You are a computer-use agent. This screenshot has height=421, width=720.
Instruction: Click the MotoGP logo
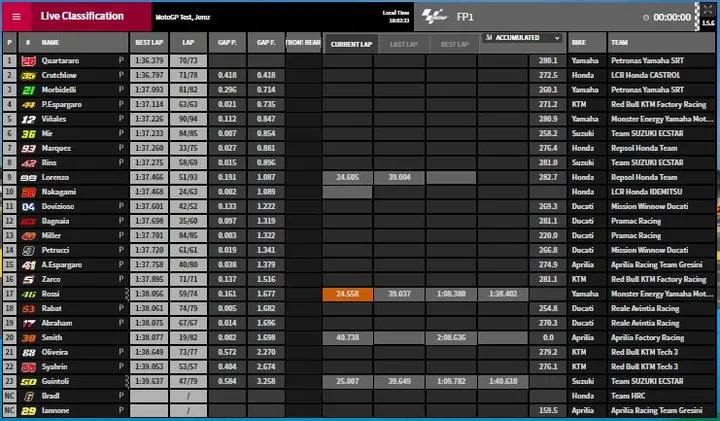point(434,17)
